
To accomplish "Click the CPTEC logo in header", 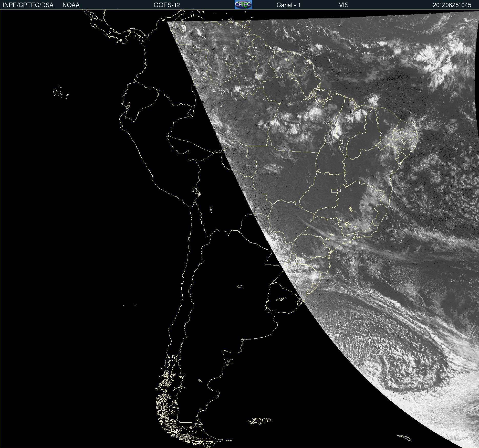I will (243, 5).
